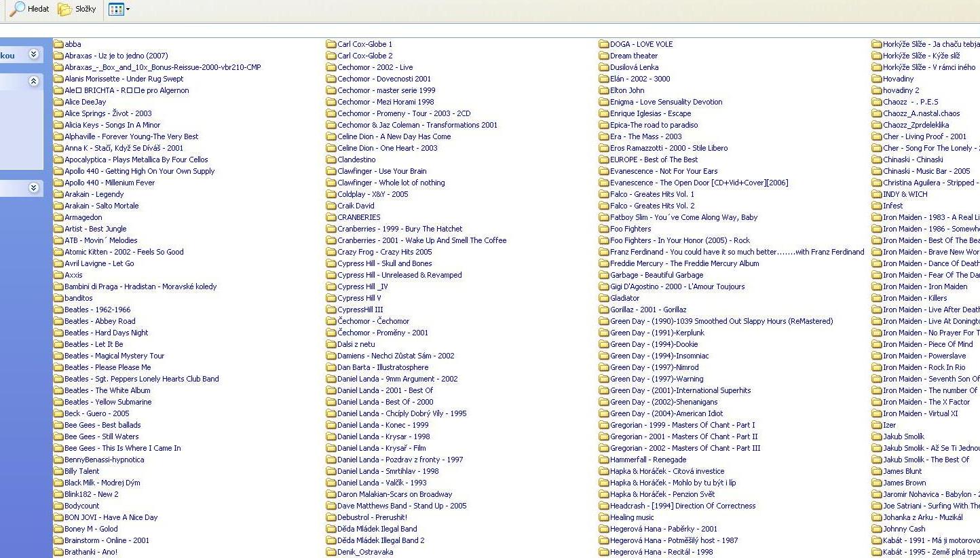Click 'EUROPE - Best of The Best' name
The image size is (980, 558).
tap(654, 160)
